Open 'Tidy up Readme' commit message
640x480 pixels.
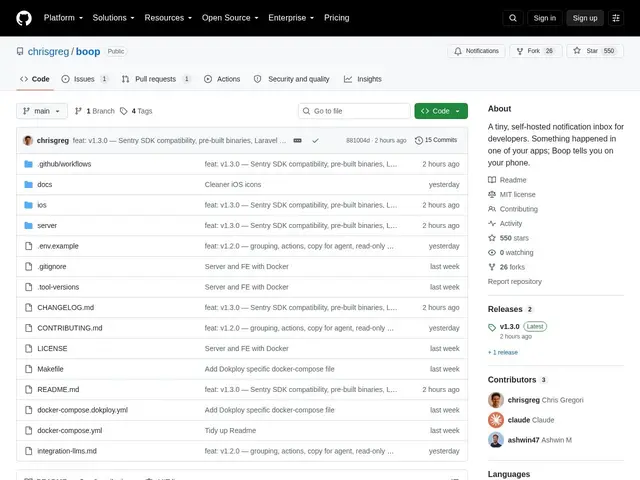pos(230,431)
